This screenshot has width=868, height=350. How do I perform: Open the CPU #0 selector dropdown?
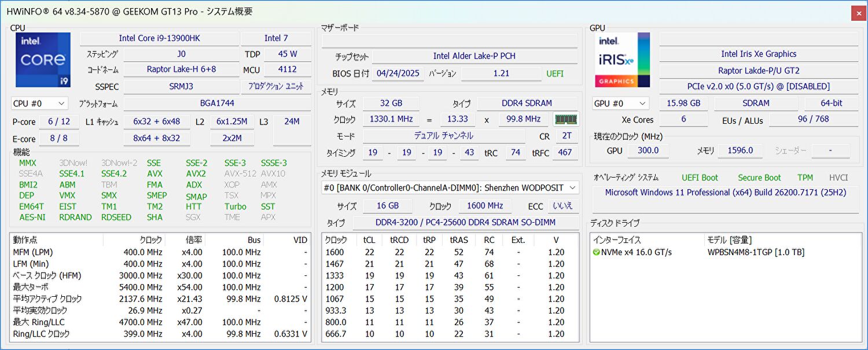[x=39, y=104]
